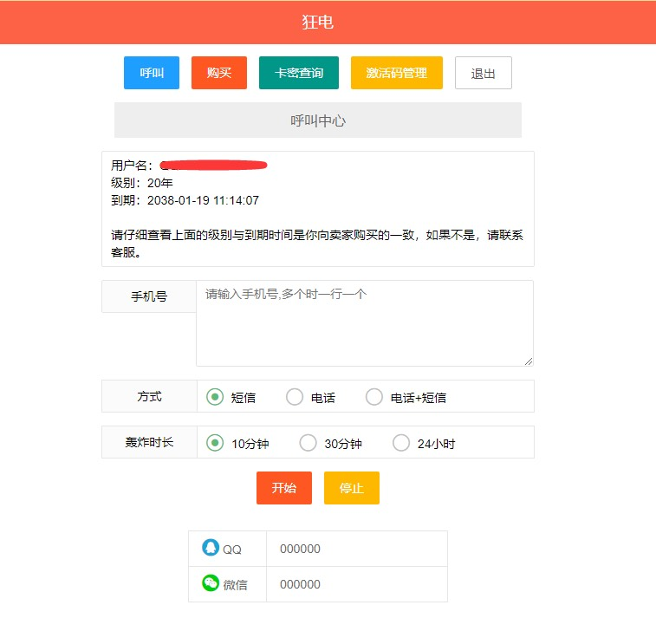Click the 手机号 field label
The image size is (656, 644).
click(x=149, y=296)
